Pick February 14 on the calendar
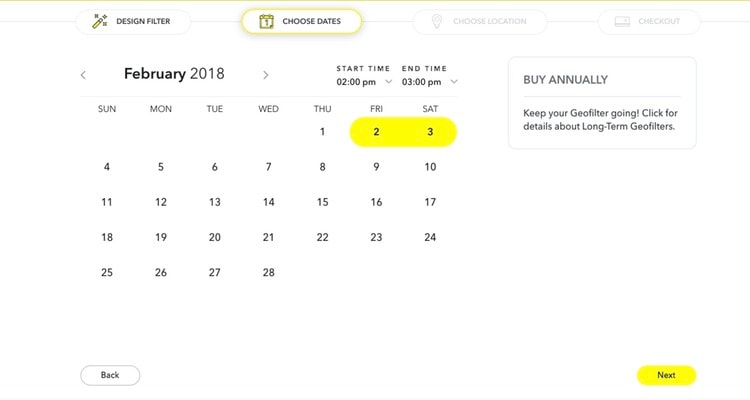Viewport: 750px width, 400px height. 268,202
